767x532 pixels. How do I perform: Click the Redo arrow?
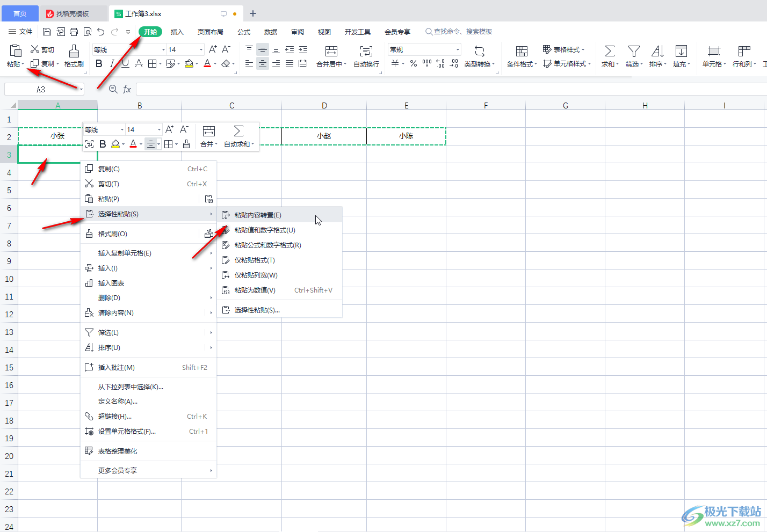(x=114, y=32)
